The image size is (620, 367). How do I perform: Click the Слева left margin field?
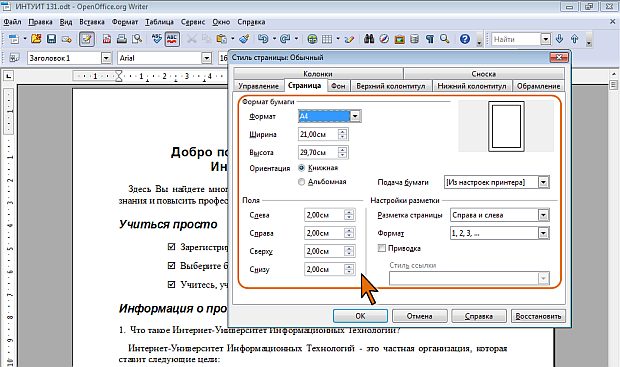click(330, 215)
